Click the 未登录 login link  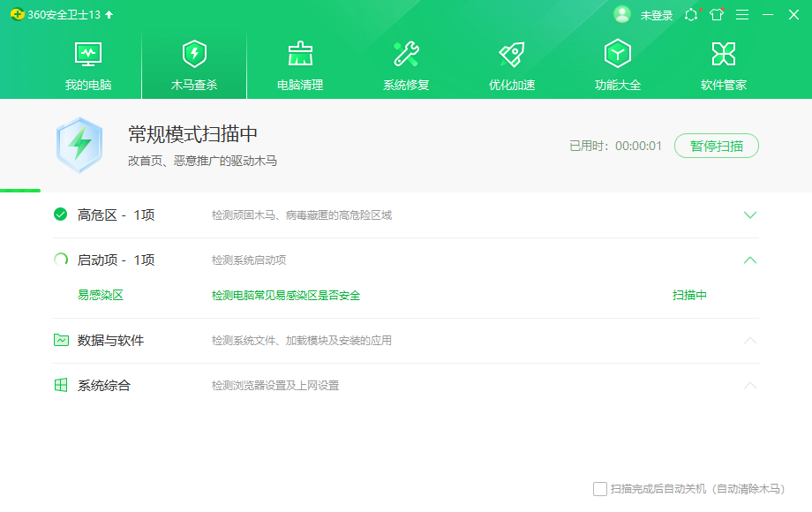tap(657, 15)
